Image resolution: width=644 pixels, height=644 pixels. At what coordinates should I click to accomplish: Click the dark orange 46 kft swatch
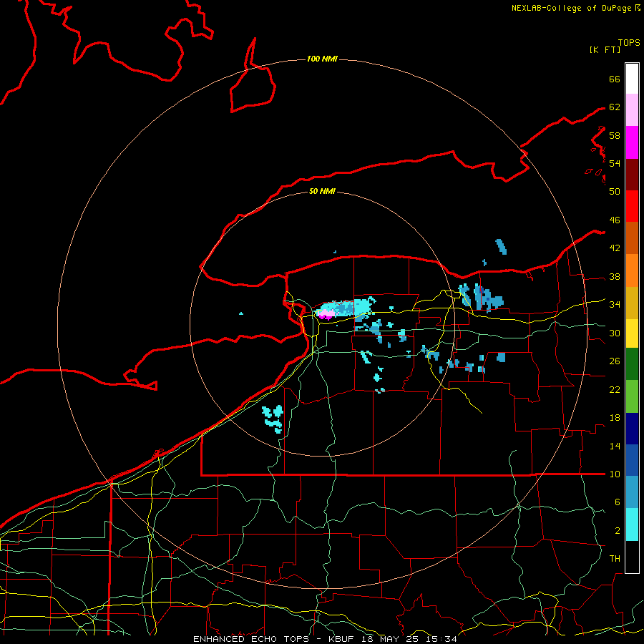(632, 238)
